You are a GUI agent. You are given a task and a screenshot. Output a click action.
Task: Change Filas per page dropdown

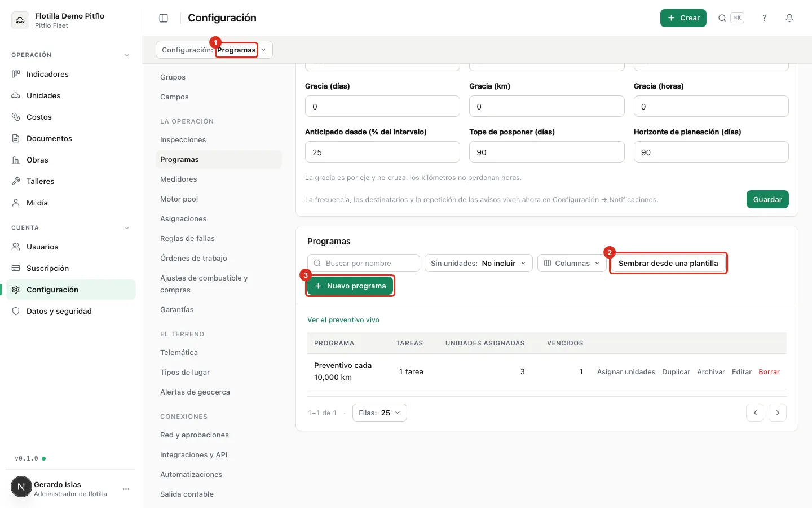click(379, 413)
